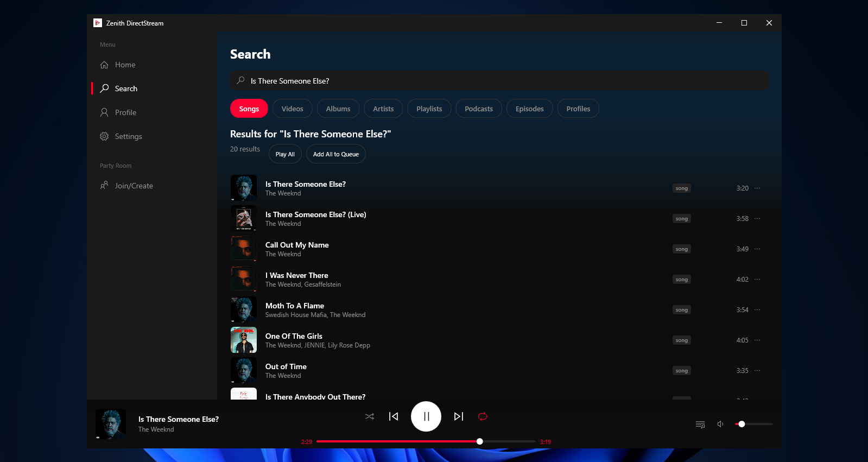Viewport: 868px width, 462px height.
Task: Click the song tag on Out of Time row
Action: 682,371
